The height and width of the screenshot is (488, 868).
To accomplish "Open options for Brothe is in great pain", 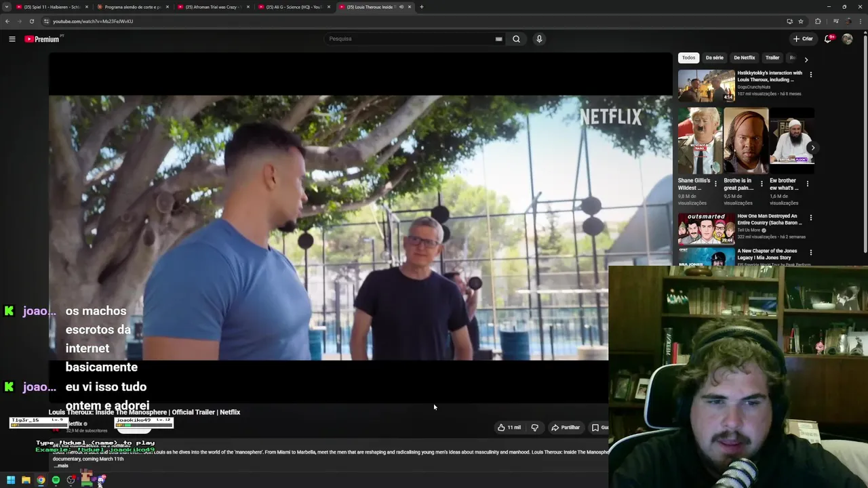I will click(x=761, y=184).
